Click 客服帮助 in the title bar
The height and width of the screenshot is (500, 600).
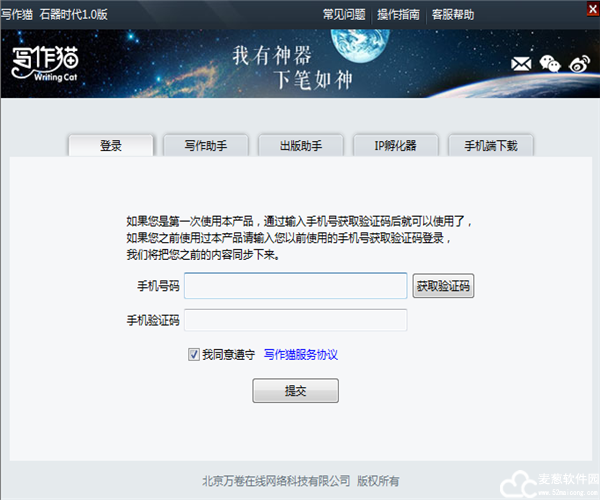(x=453, y=15)
